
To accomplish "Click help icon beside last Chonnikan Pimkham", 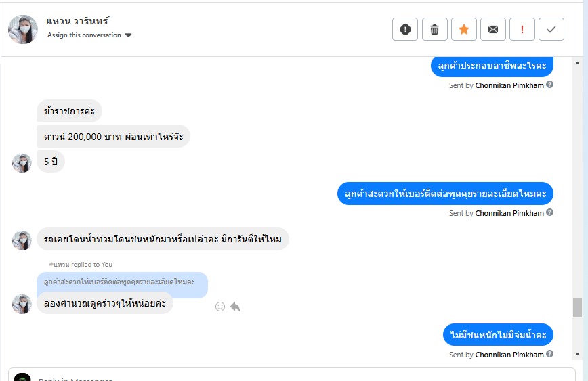I will coord(550,354).
